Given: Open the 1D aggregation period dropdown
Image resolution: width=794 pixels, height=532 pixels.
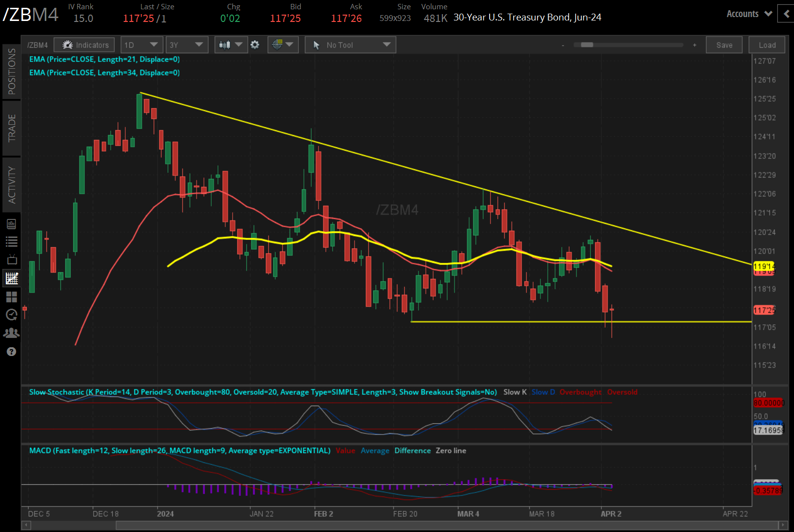Looking at the screenshot, I should (141, 45).
